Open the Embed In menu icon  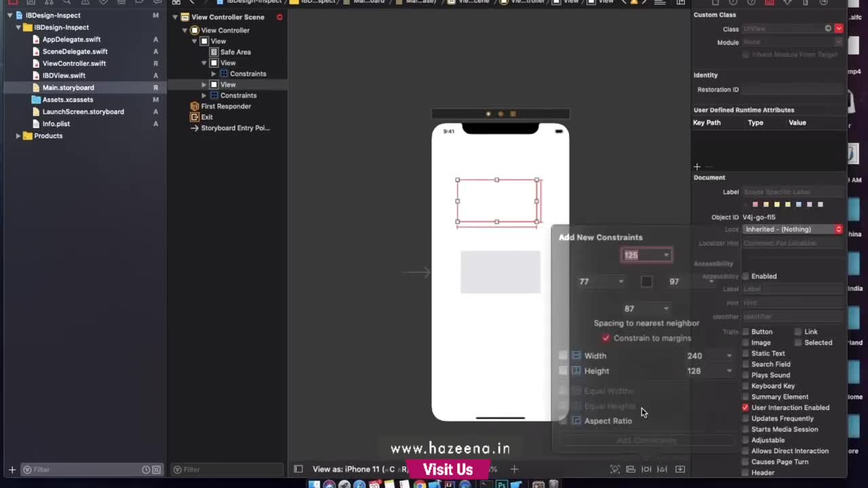click(679, 469)
